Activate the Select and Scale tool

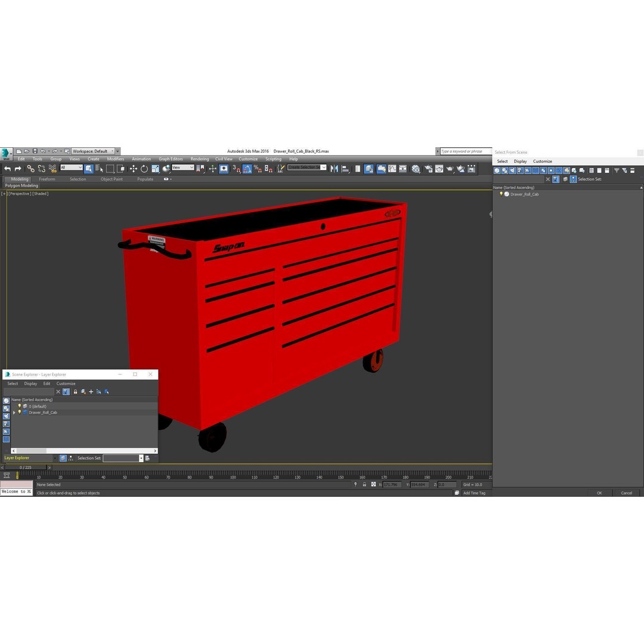click(x=155, y=168)
